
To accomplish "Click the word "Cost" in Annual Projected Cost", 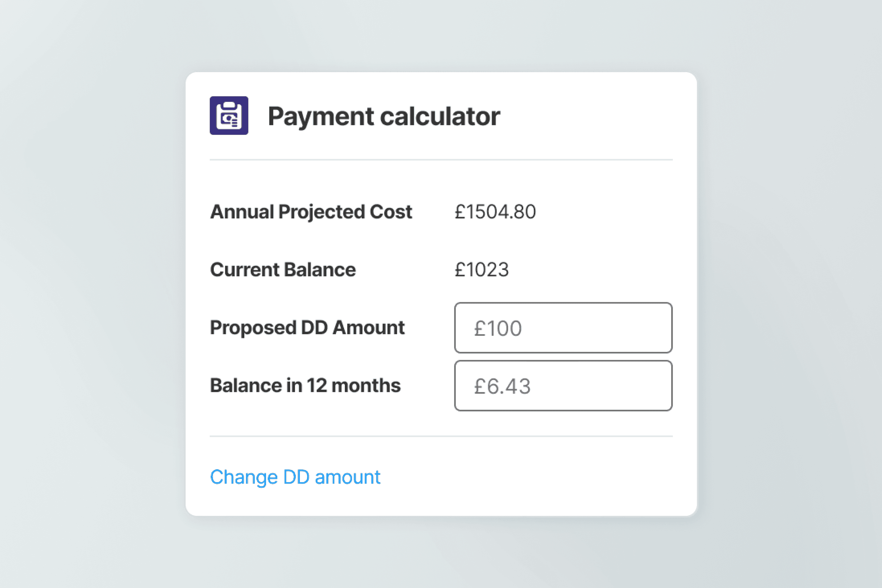I will (x=391, y=212).
